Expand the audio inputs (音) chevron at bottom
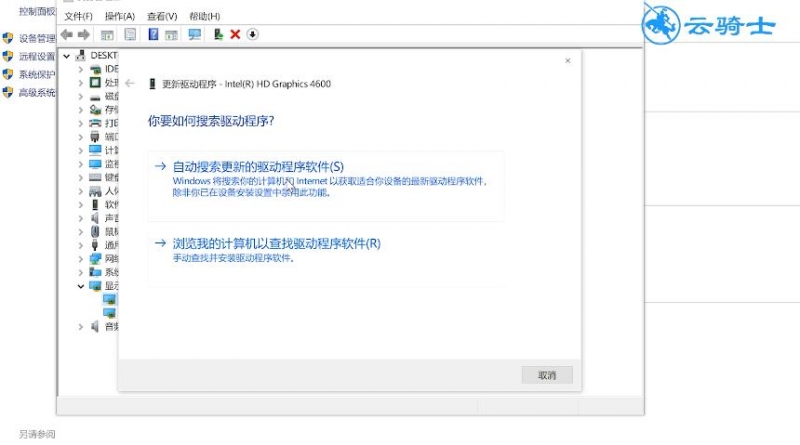This screenshot has height=445, width=800. click(x=81, y=327)
